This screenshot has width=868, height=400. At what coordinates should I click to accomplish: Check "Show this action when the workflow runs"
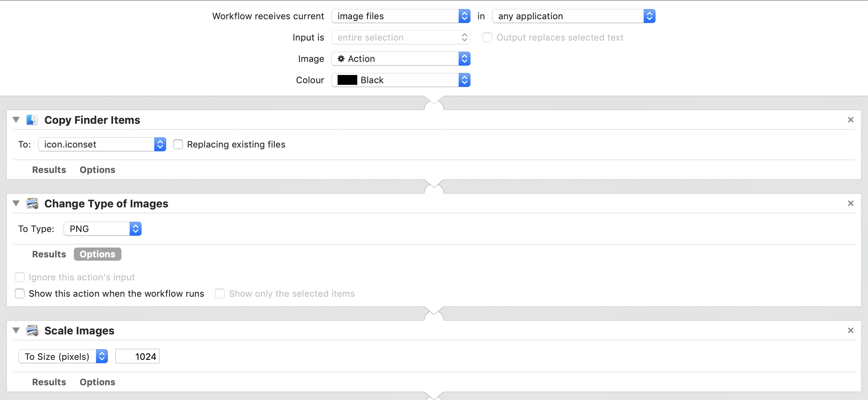click(x=20, y=293)
